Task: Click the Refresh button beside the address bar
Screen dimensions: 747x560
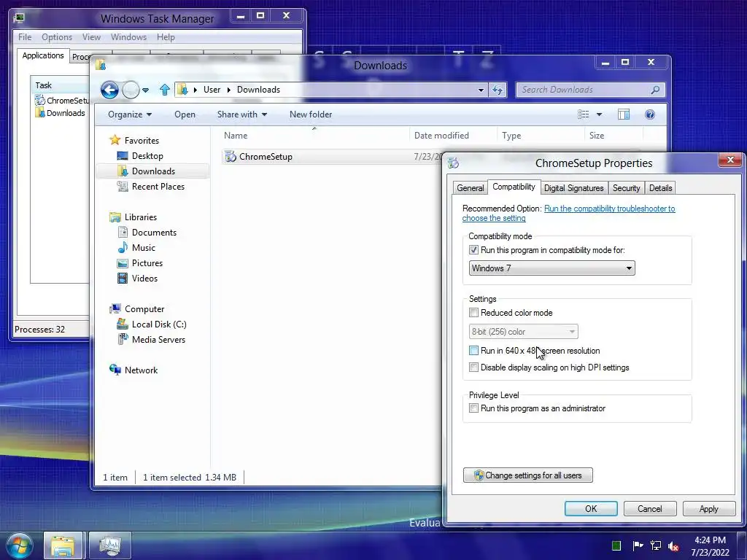Action: coord(498,90)
